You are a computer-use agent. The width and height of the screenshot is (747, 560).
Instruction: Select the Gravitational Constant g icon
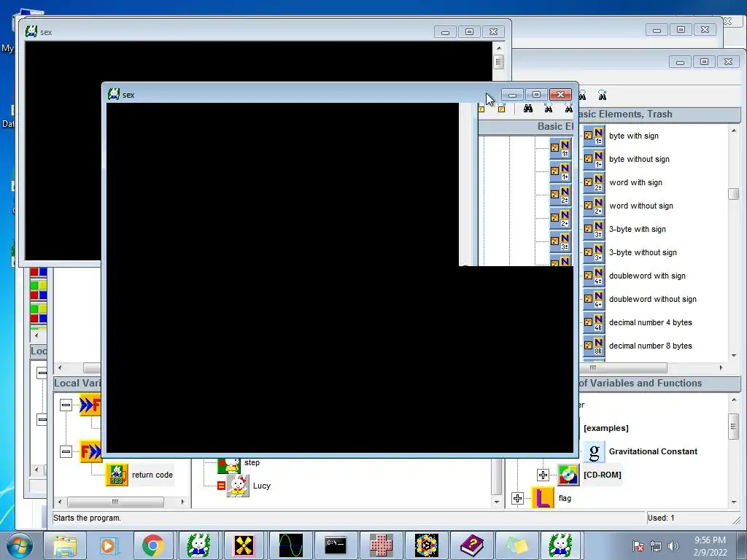(x=594, y=451)
